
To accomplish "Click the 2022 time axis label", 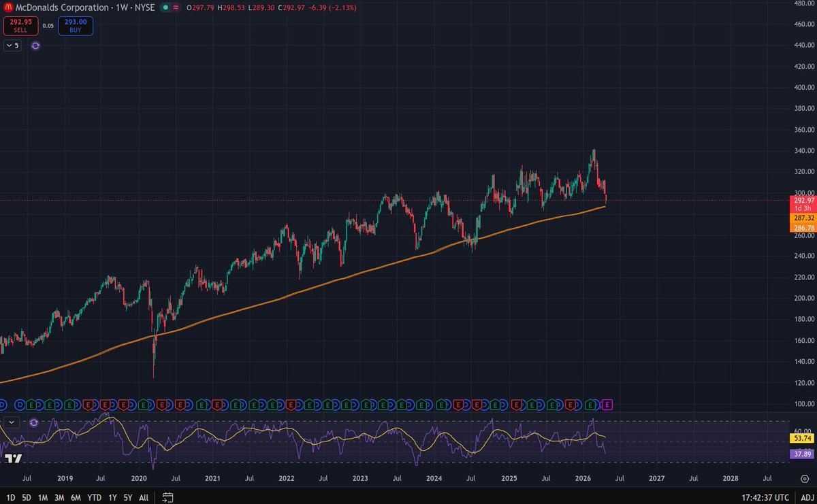I will click(x=287, y=479).
